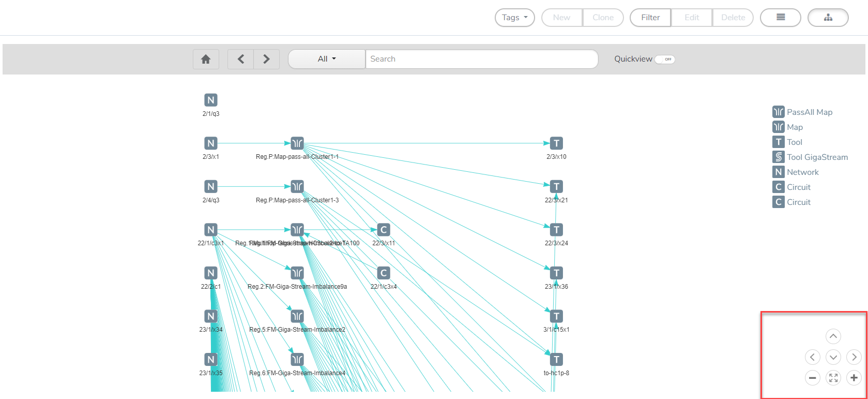
Task: Select the 22/3/x11 circuit node
Action: pos(383,230)
